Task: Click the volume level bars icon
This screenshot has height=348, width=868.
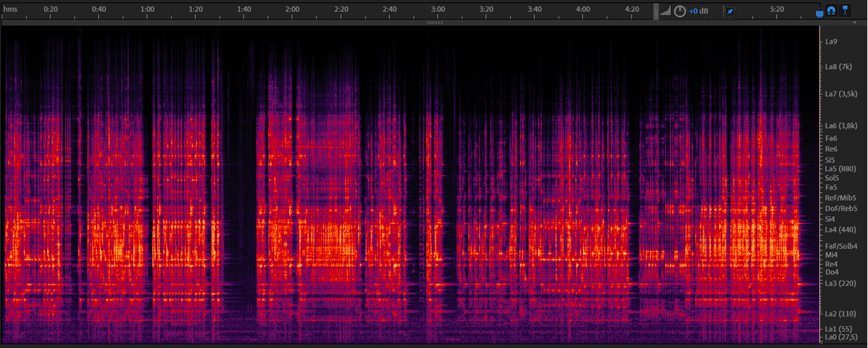Action: point(665,12)
